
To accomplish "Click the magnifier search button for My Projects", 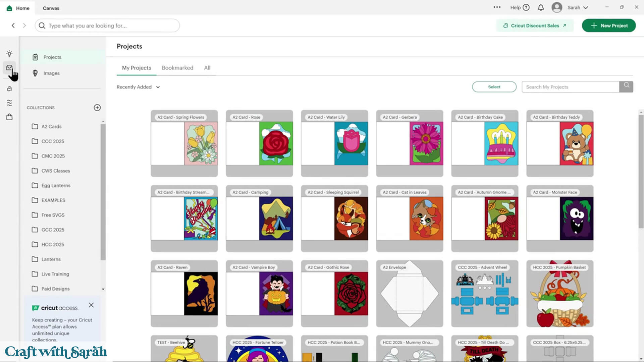I will 626,86.
